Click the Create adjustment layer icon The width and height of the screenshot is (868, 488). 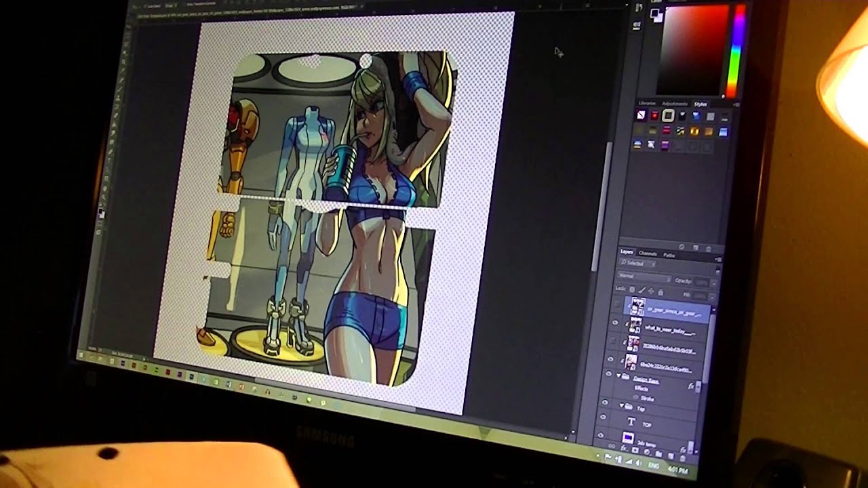[646, 451]
